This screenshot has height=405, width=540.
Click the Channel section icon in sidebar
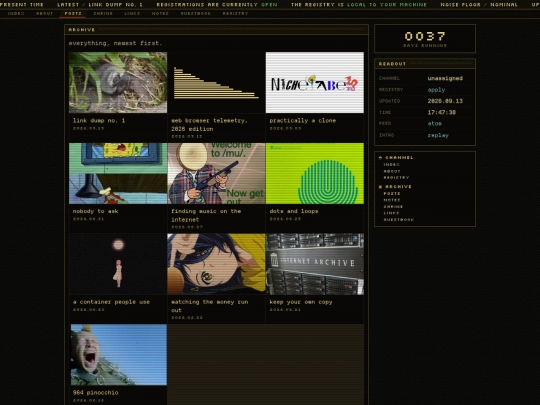tap(381, 158)
